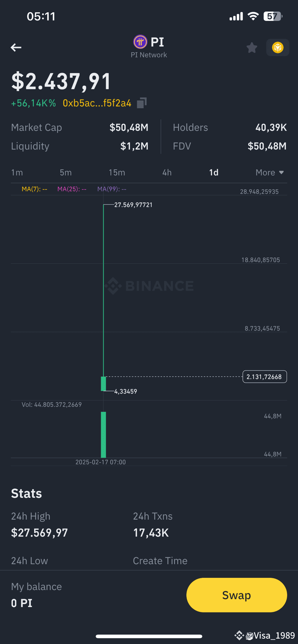Viewport: 298px width, 644px height.
Task: Select the 5m chart interval
Action: 66,172
